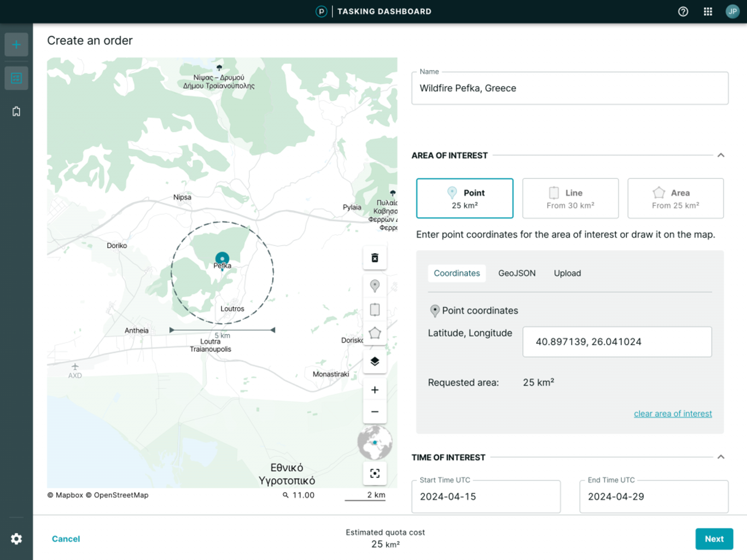
Task: Select the line drawing map tool
Action: [x=375, y=310]
